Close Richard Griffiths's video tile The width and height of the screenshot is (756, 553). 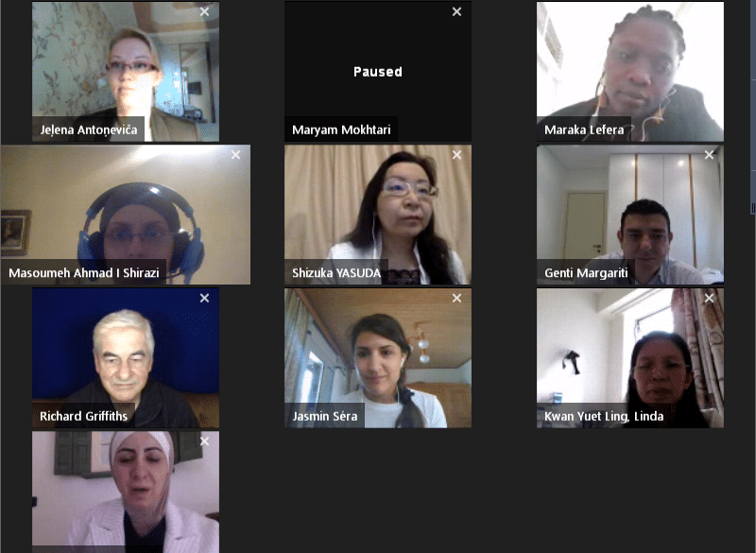tap(204, 299)
